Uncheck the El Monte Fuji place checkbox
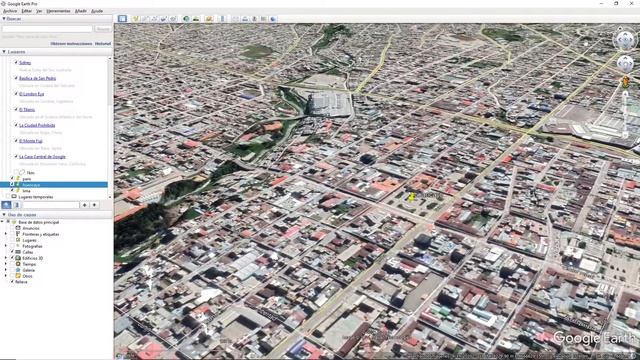640x360 pixels. point(16,140)
